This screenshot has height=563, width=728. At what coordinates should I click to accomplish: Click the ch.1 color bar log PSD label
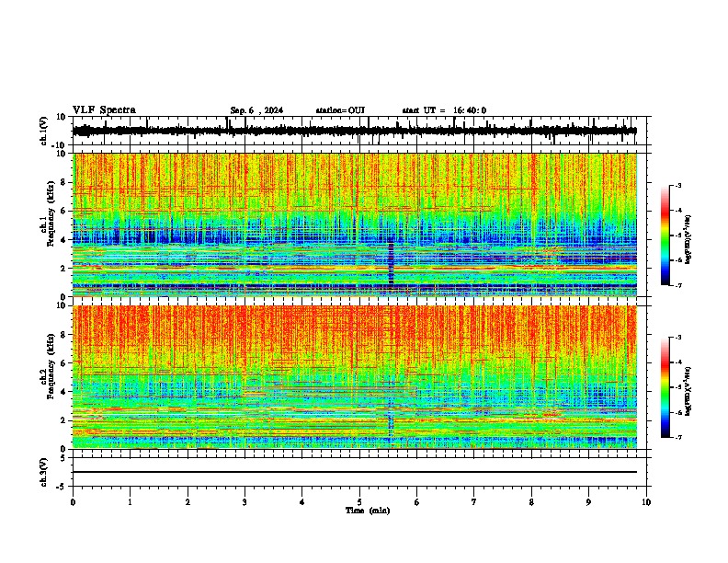click(688, 240)
